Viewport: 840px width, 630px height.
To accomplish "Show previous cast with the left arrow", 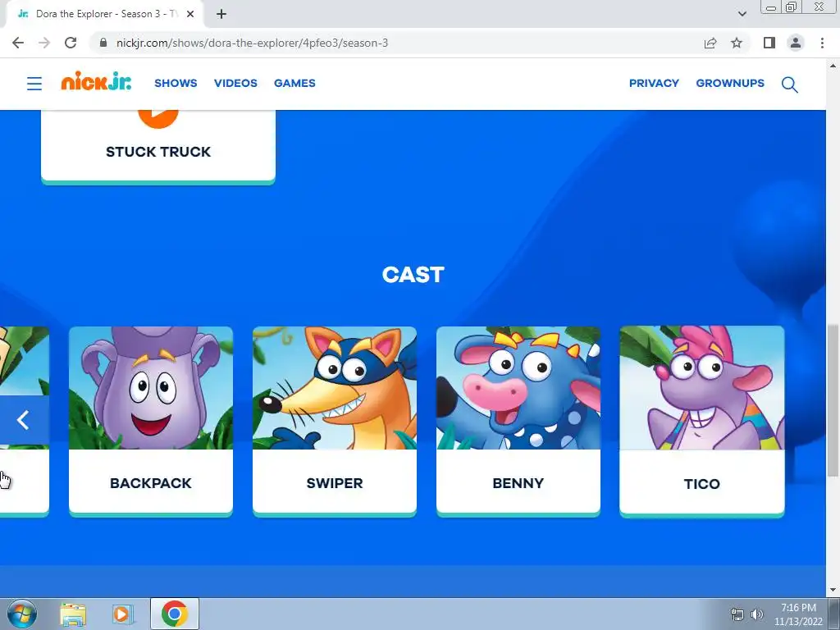I will coord(23,420).
